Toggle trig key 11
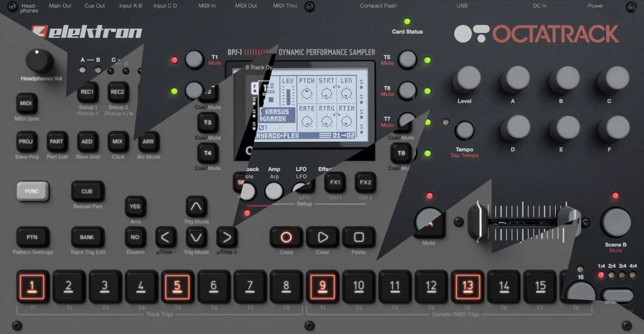 coord(395,287)
